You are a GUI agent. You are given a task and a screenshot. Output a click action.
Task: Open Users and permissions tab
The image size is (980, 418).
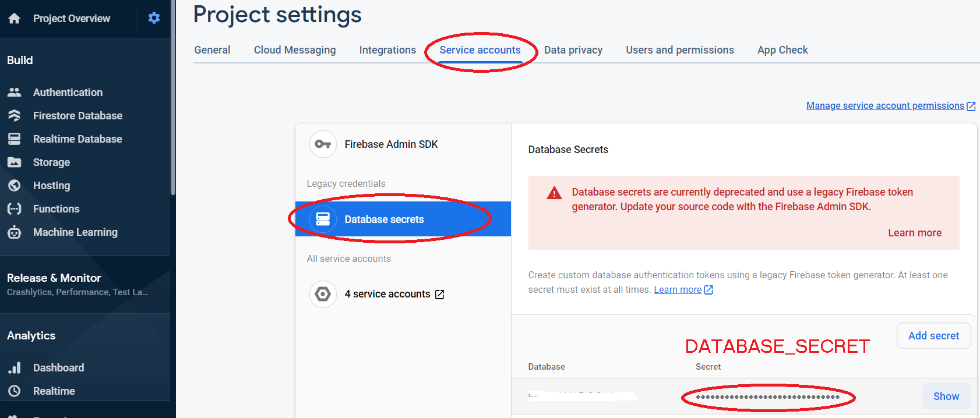[680, 50]
